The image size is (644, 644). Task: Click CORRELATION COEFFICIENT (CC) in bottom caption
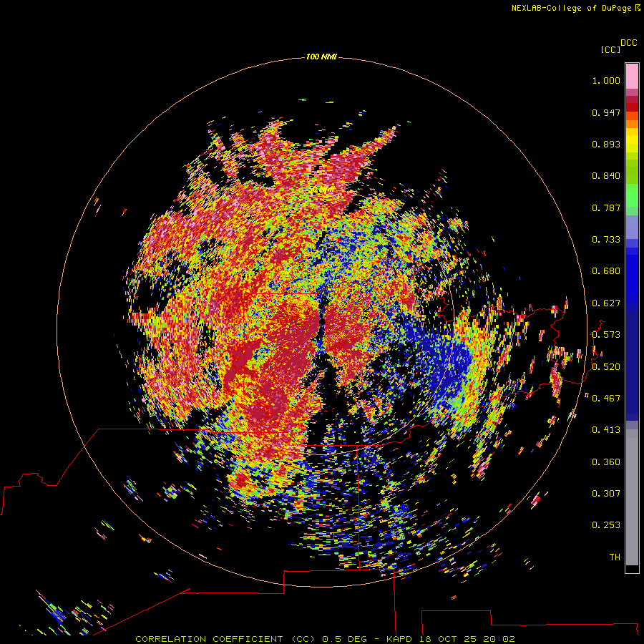(x=225, y=639)
